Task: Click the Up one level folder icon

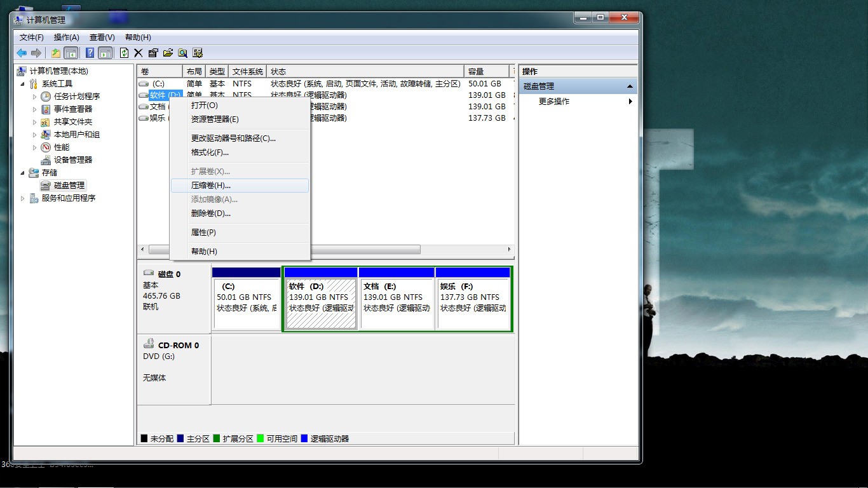Action: 56,53
